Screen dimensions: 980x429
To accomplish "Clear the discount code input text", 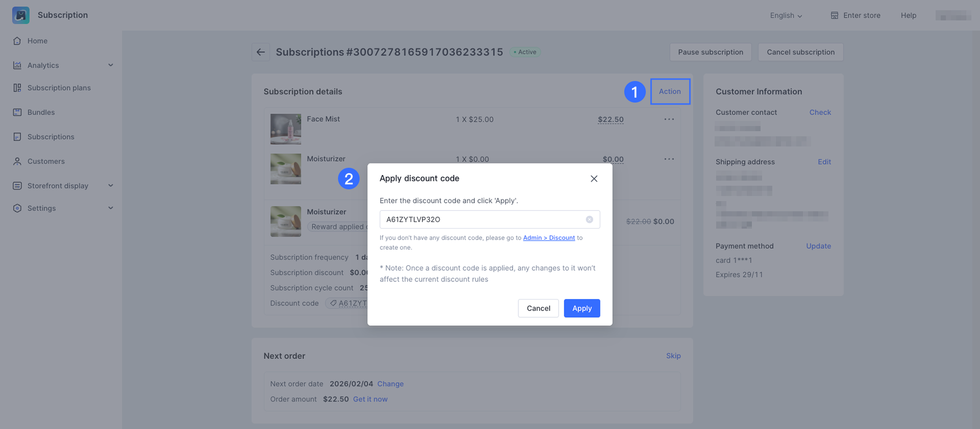I will [589, 220].
